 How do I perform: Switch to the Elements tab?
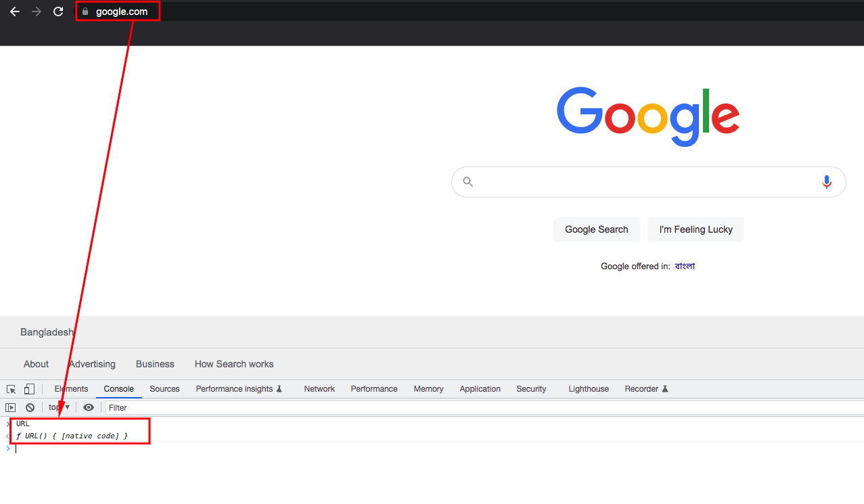pos(71,389)
